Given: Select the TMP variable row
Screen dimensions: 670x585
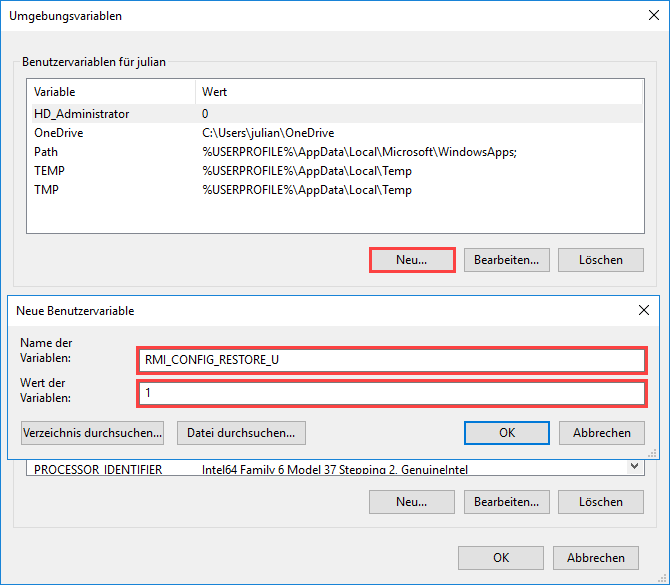Looking at the screenshot, I should pos(337,190).
